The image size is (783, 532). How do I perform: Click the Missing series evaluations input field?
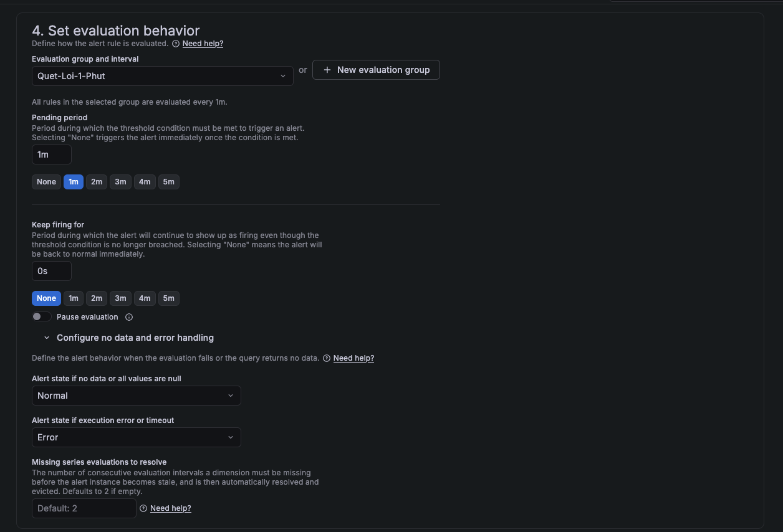tap(84, 508)
